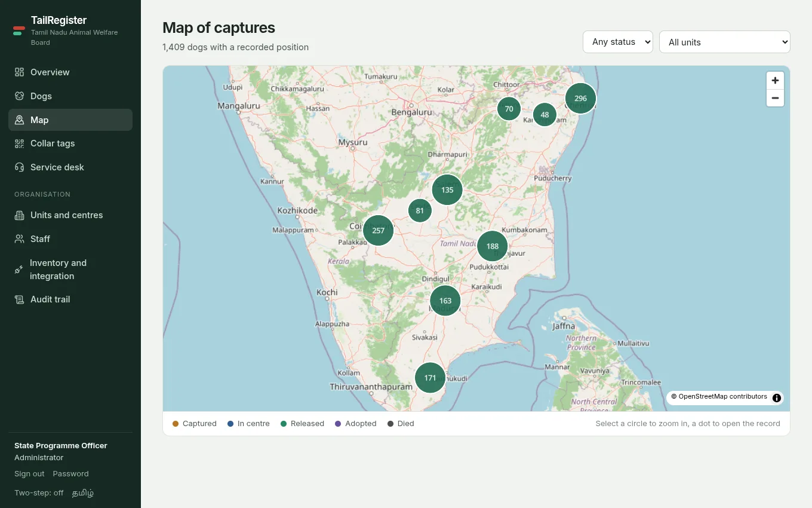Click the orange Captured legend dot
The width and height of the screenshot is (812, 508).
tap(176, 424)
